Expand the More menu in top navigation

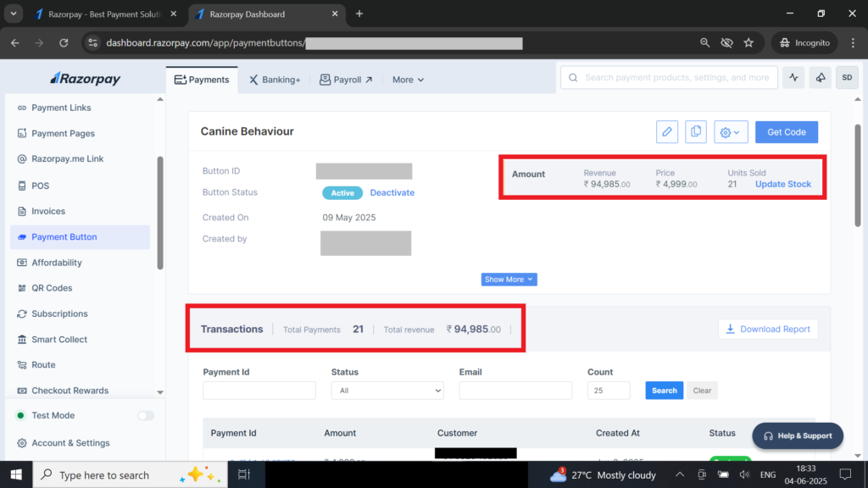tap(408, 80)
